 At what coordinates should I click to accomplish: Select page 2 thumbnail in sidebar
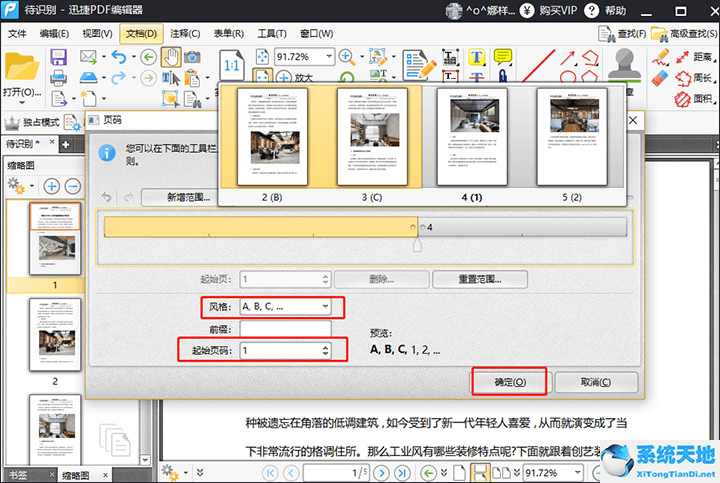coord(55,335)
